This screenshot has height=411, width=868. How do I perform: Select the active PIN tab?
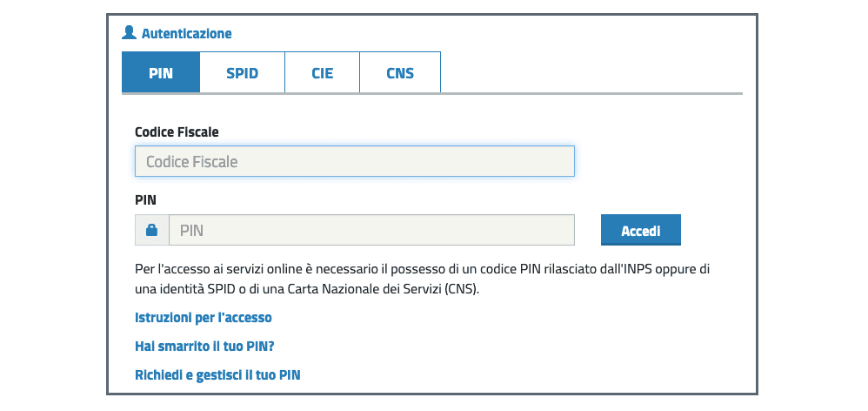(161, 73)
